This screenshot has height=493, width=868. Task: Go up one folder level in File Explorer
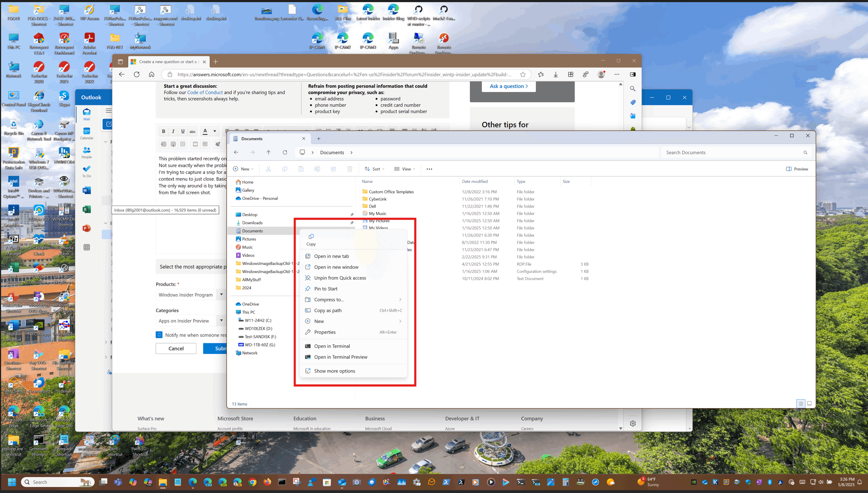[268, 152]
